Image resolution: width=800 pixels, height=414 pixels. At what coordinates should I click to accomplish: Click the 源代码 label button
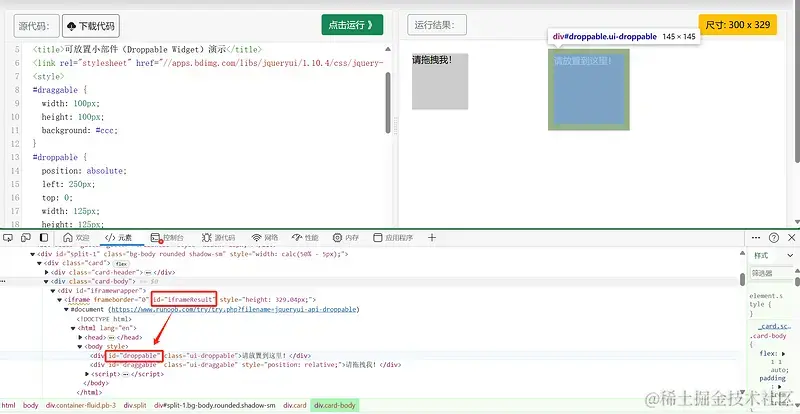tap(36, 26)
